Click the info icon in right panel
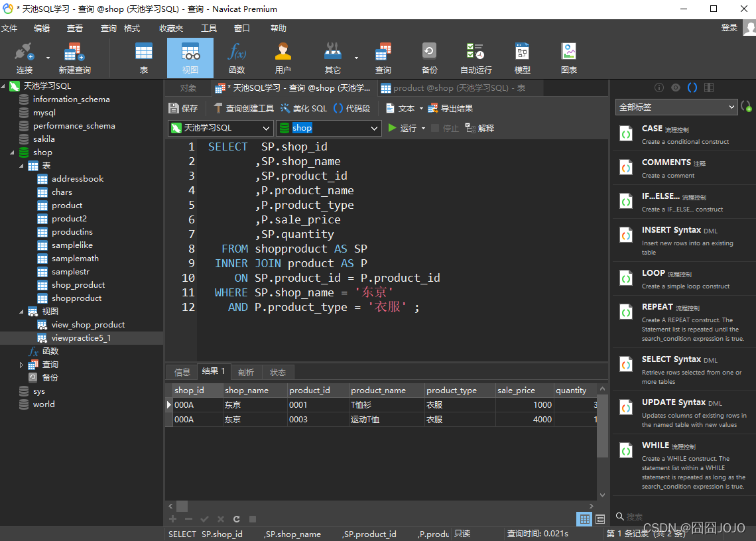 pos(659,88)
